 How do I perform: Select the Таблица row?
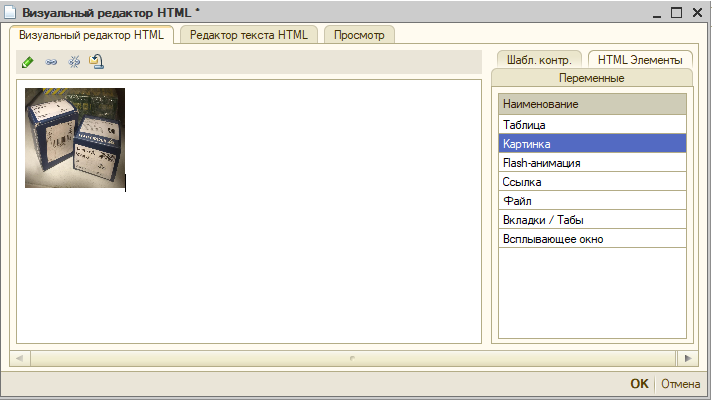592,124
